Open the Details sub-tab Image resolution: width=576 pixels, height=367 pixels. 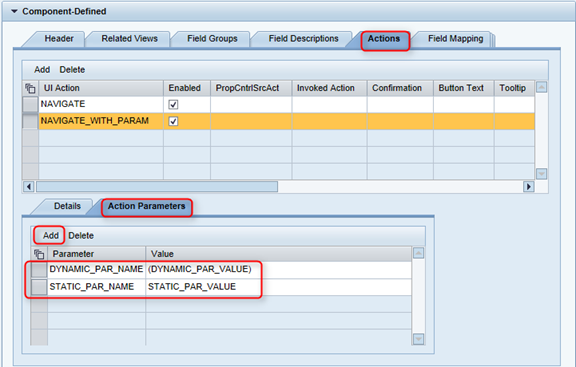pos(67,206)
